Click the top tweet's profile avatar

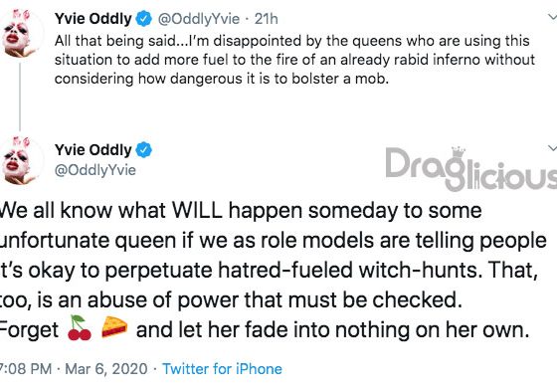pyautogui.click(x=22, y=34)
